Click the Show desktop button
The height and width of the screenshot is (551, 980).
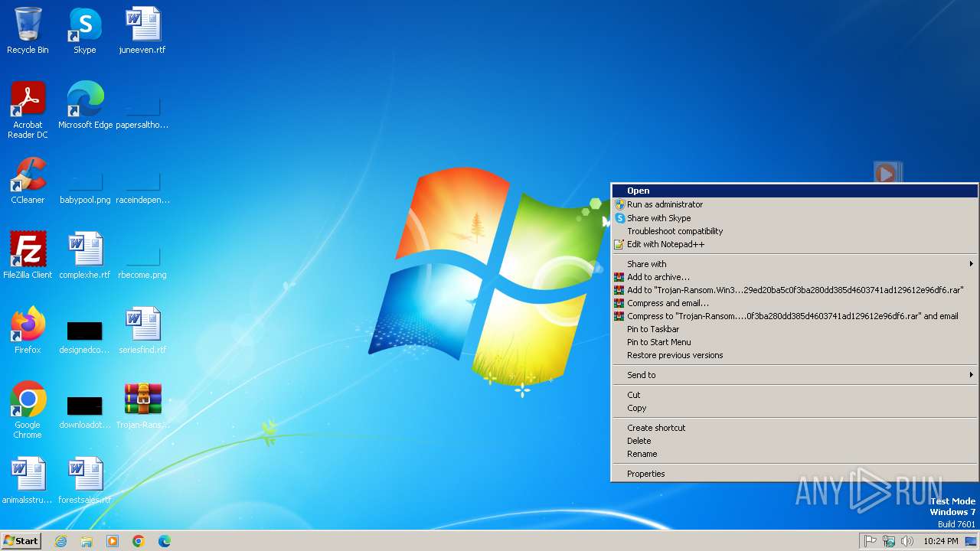coord(971,541)
